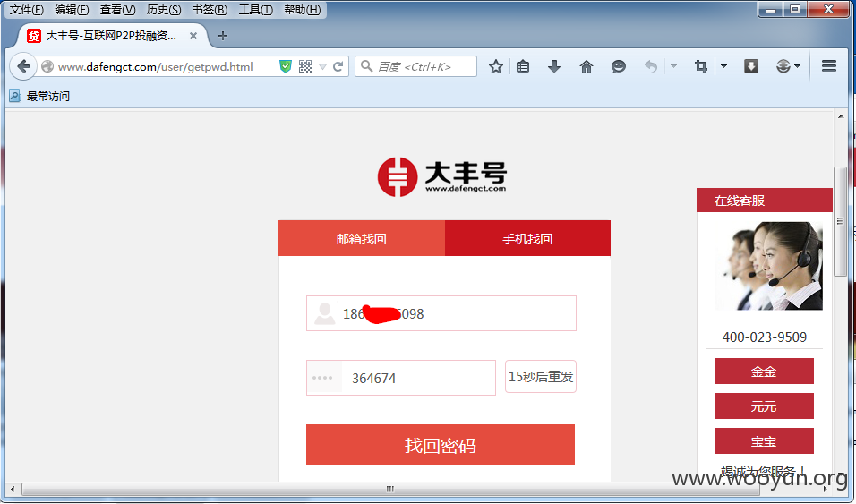Click the crop screenshot toolbar icon

701,66
